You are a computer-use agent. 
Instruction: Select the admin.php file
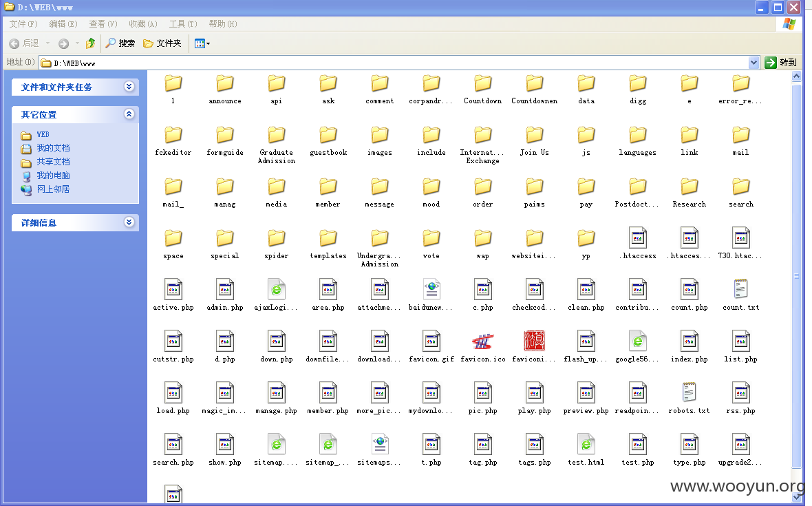[225, 295]
